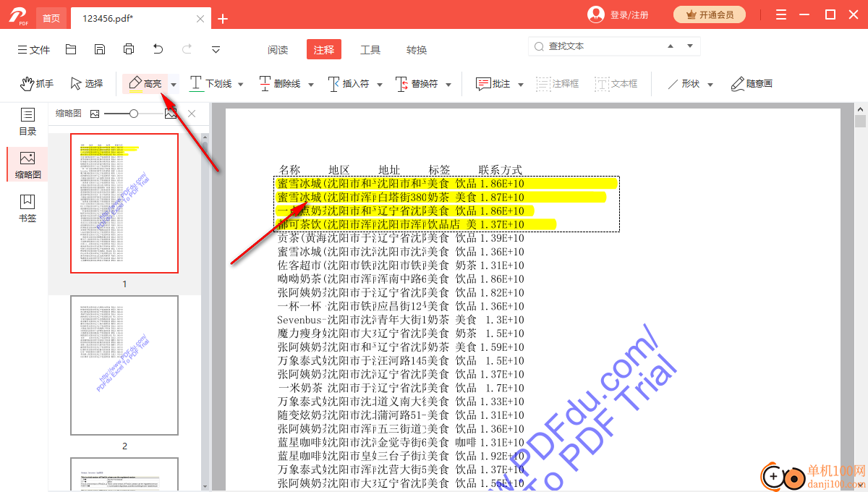
Task: Choose the 替换符 replace tool
Action: point(417,84)
